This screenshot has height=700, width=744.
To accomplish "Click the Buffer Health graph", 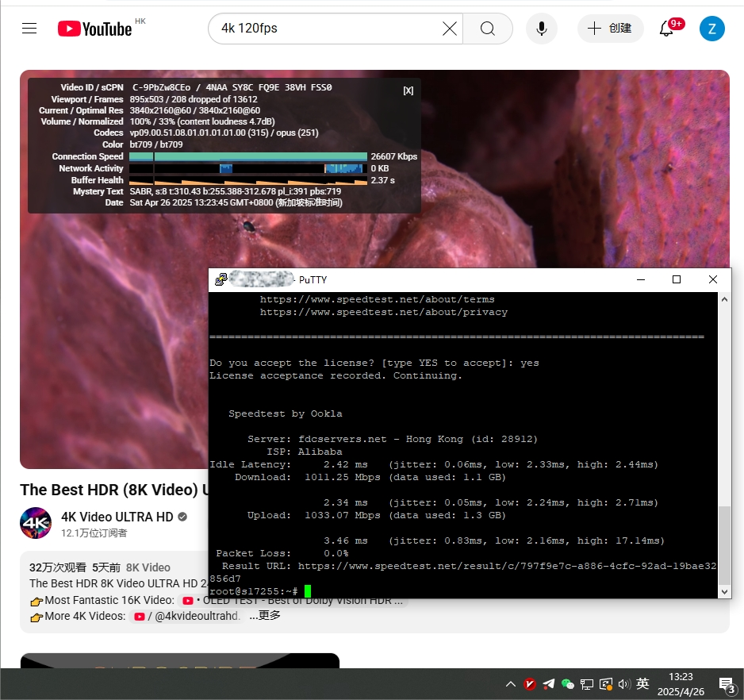I will 248,180.
